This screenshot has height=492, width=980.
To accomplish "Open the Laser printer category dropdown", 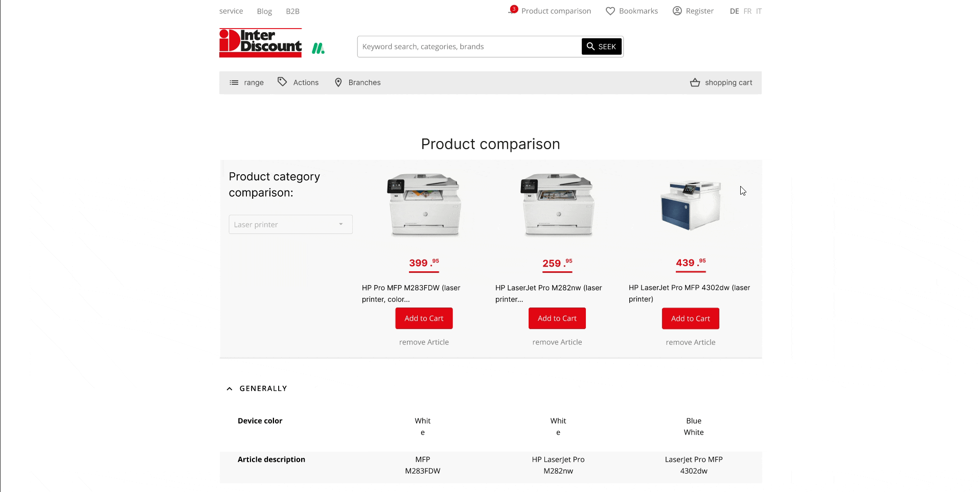I will coord(290,224).
